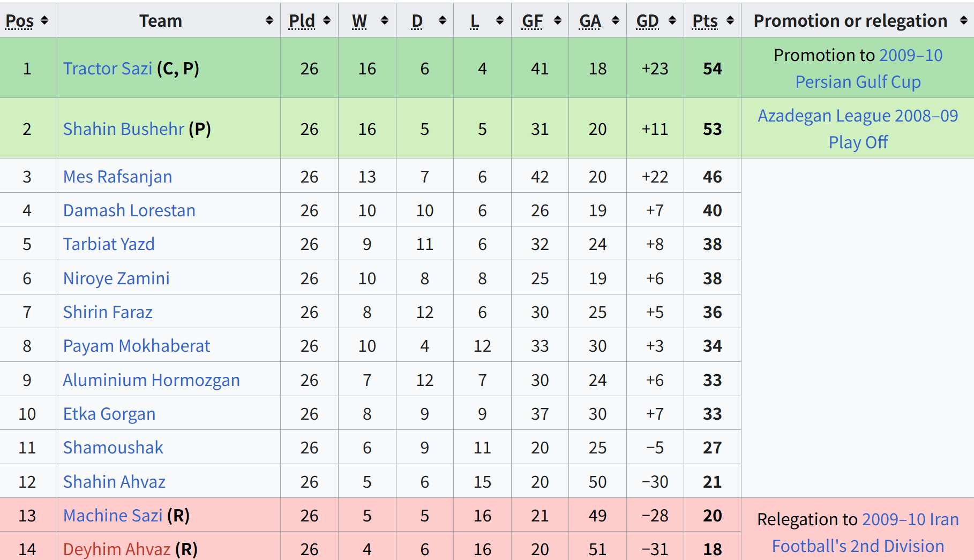Sort by W wins column arrows

tap(385, 20)
